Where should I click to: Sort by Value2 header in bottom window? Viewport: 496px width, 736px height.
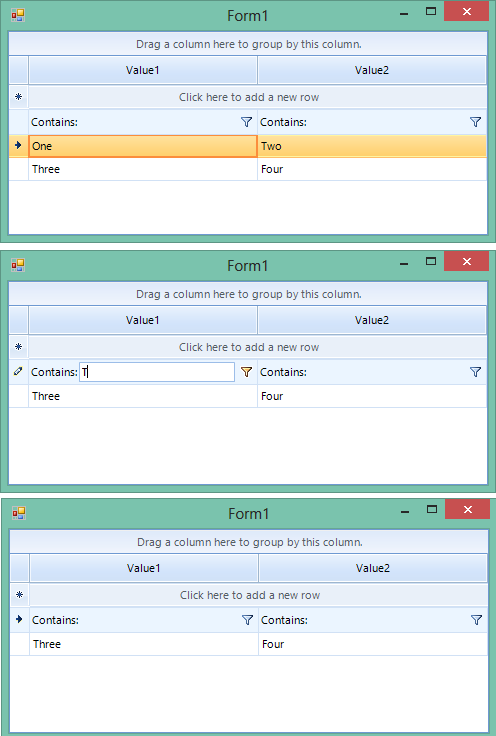373,568
